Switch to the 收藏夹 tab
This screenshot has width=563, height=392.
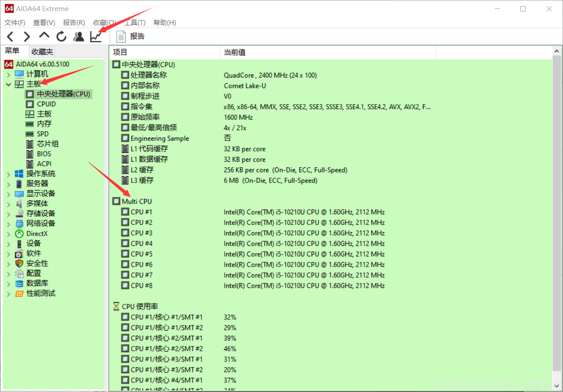coord(42,52)
